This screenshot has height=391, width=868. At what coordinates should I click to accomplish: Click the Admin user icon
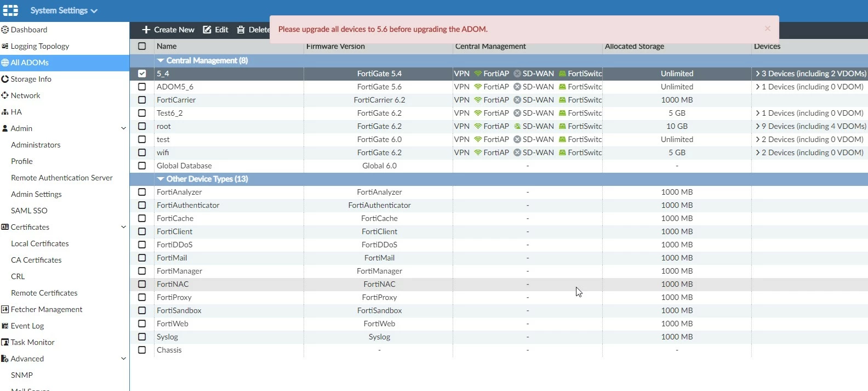[5, 128]
